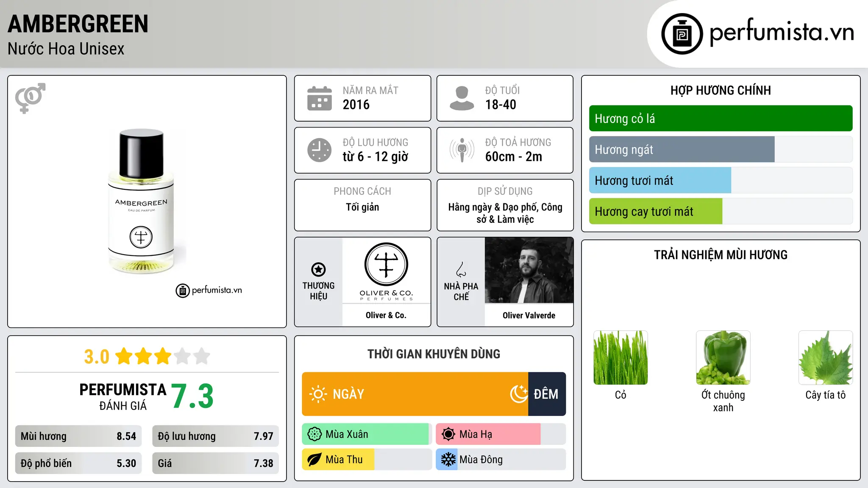Click the HỢP HƯƠNG CHÍNH heading
868x488 pixels.
point(721,90)
